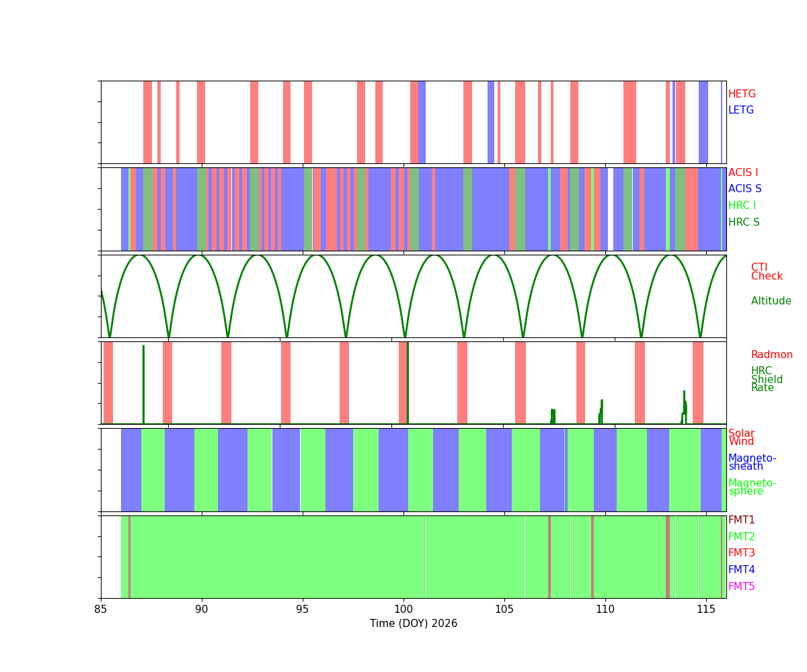Click the red CTI Check label

[x=766, y=271]
